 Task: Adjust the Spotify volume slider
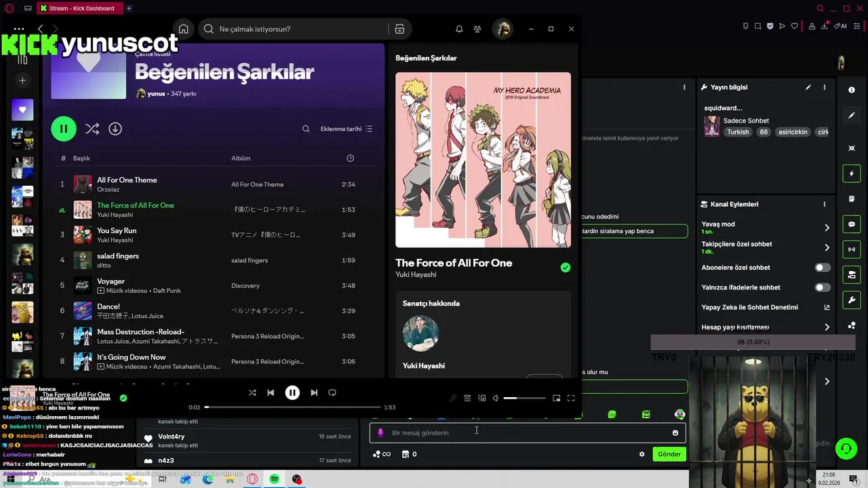tap(524, 399)
